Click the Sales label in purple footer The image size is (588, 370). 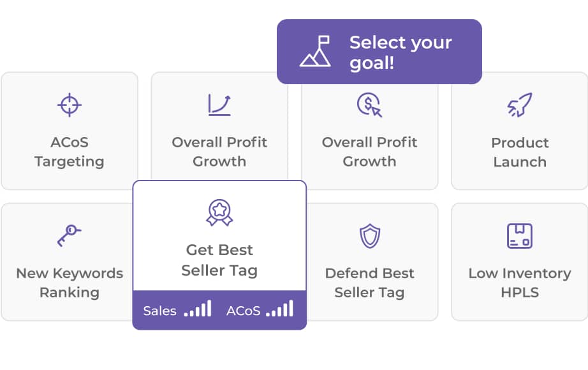point(160,311)
